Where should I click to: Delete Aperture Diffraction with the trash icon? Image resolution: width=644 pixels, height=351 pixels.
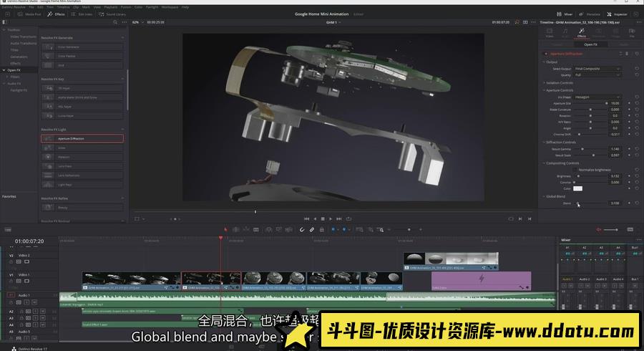coord(627,54)
